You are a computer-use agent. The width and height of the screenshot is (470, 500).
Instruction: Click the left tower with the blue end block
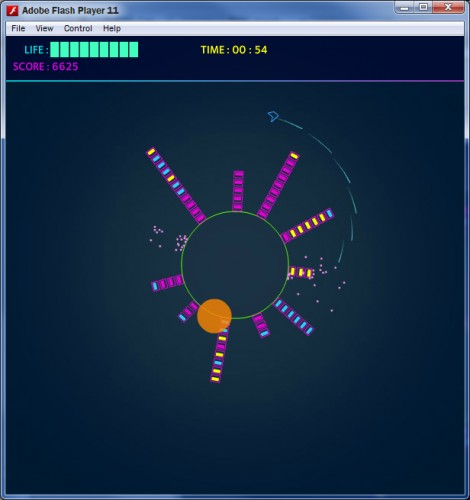tap(167, 283)
